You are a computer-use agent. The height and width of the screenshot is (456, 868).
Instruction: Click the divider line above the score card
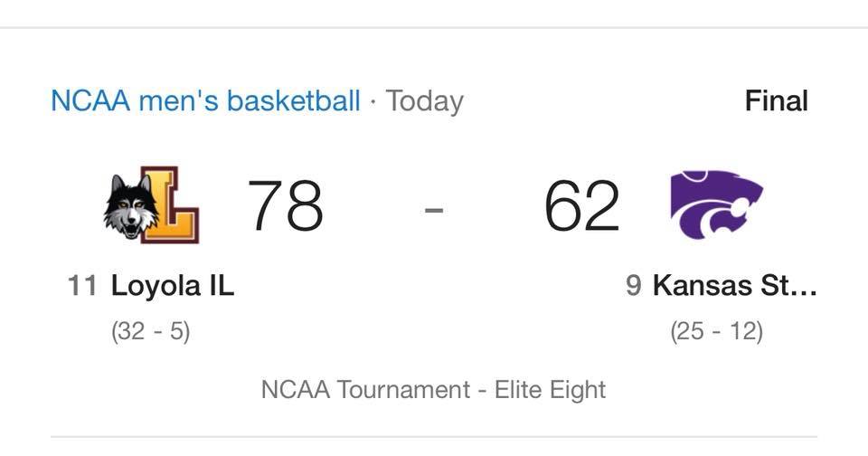[434, 28]
